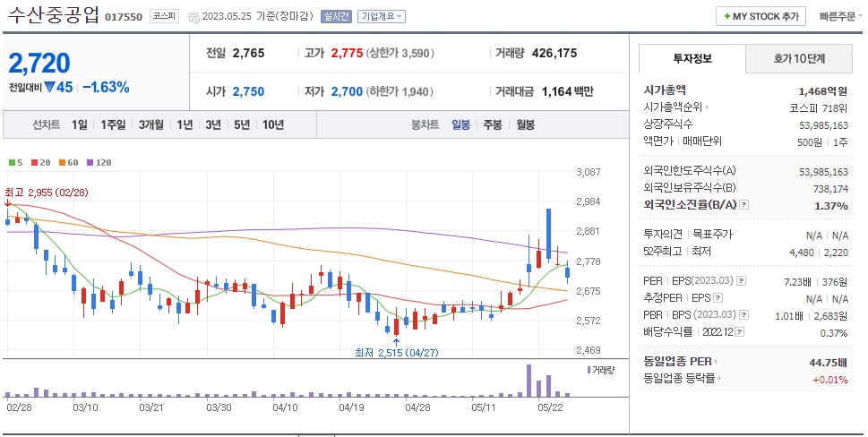Click 동일업종 PER value 44.75배
The height and width of the screenshot is (437, 868).
829,363
